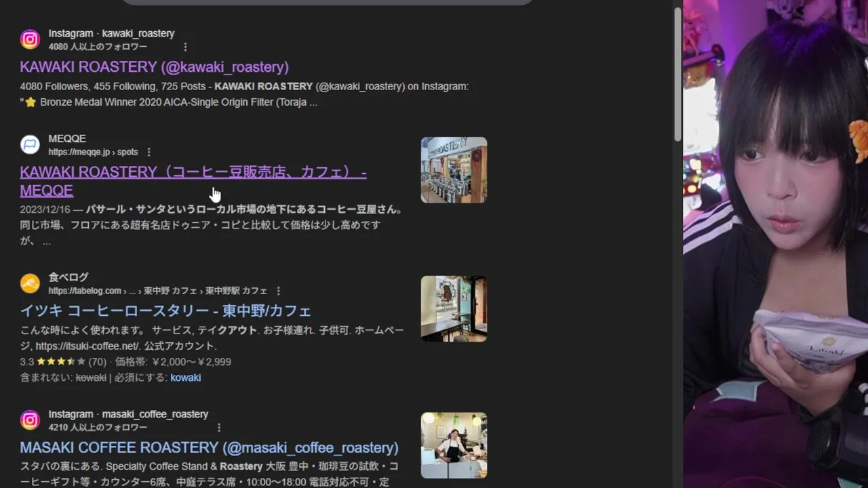
Task: Open the three-dot menu beside kawaki_roastery follower count
Action: (x=185, y=47)
